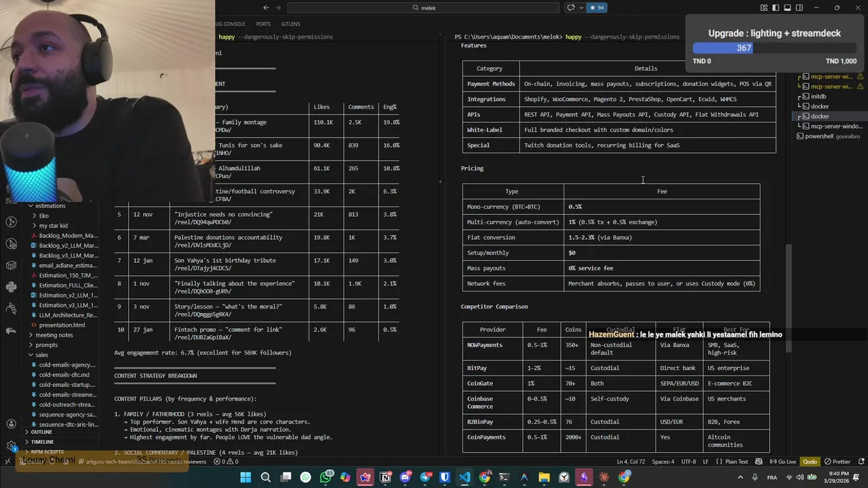Open the Manage gear in activity bar
The image size is (868, 488).
11,445
